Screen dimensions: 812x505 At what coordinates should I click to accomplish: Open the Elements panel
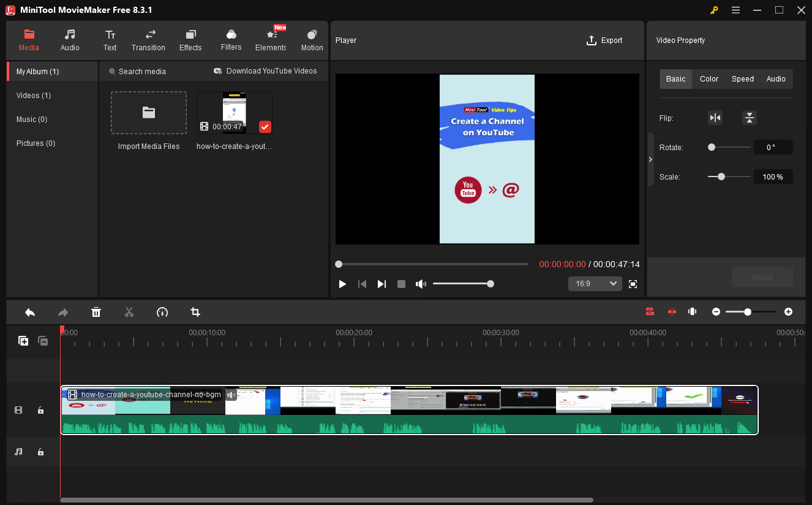270,39
